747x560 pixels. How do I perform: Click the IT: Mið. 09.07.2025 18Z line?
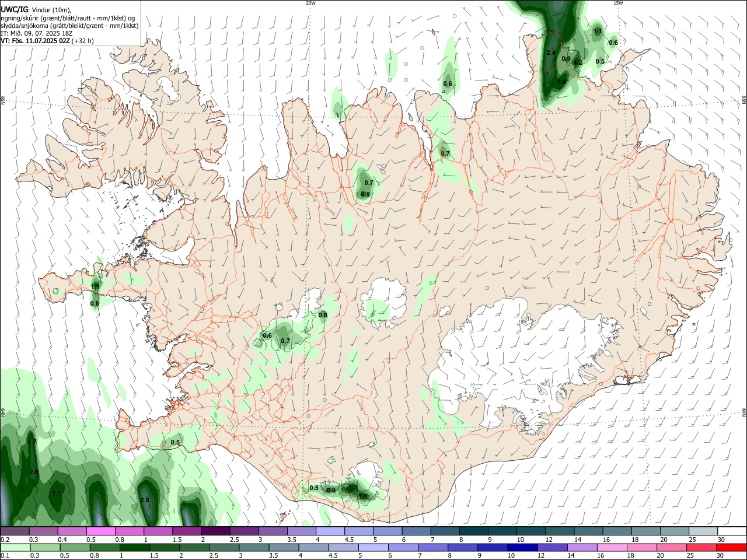[x=36, y=34]
